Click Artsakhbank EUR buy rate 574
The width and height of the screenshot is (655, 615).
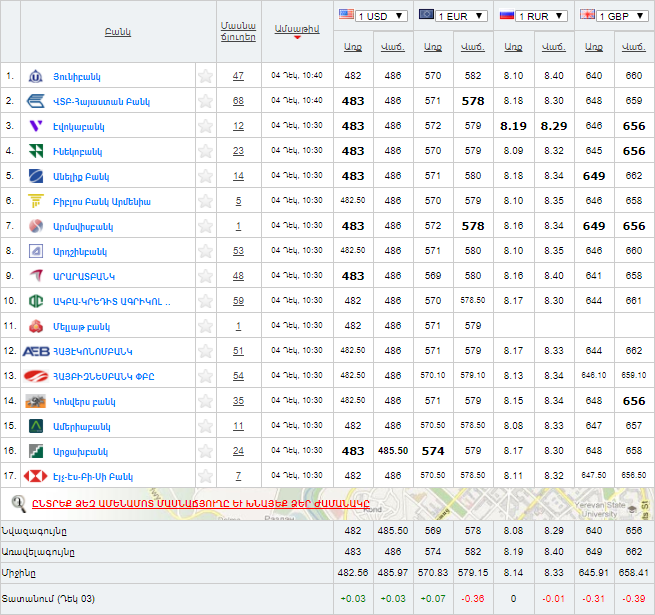[433, 451]
